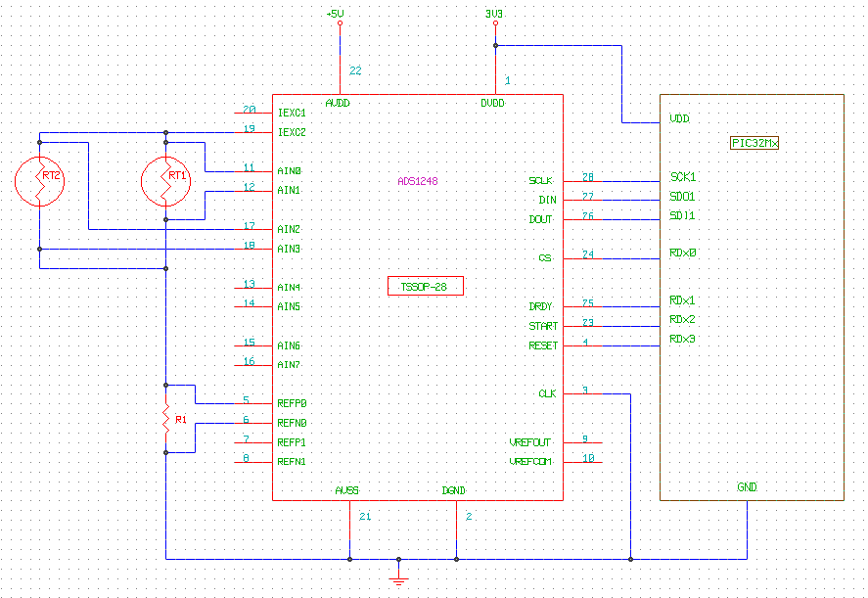Click the IEXC1 pin label
This screenshot has height=598, width=868.
click(x=292, y=113)
